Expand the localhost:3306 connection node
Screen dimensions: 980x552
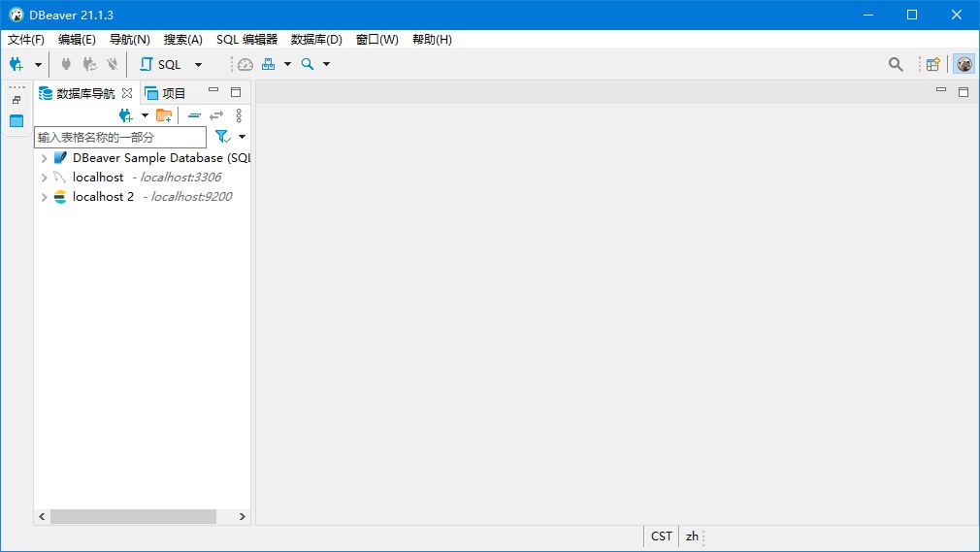pyautogui.click(x=44, y=178)
